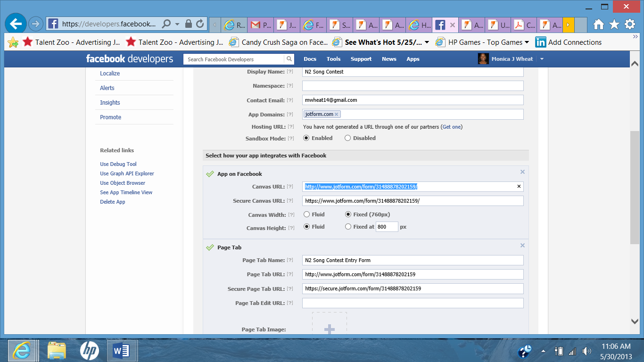
Task: Open the browser Tools gear icon
Action: [x=629, y=24]
